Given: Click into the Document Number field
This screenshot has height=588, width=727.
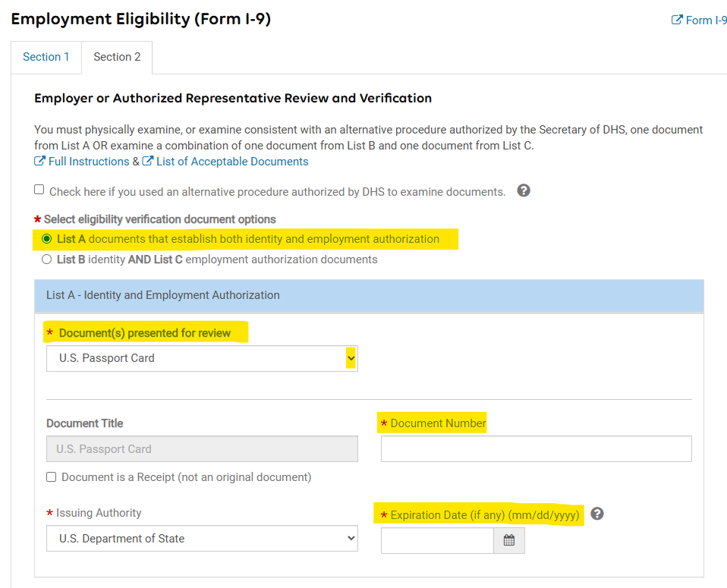Looking at the screenshot, I should (537, 449).
